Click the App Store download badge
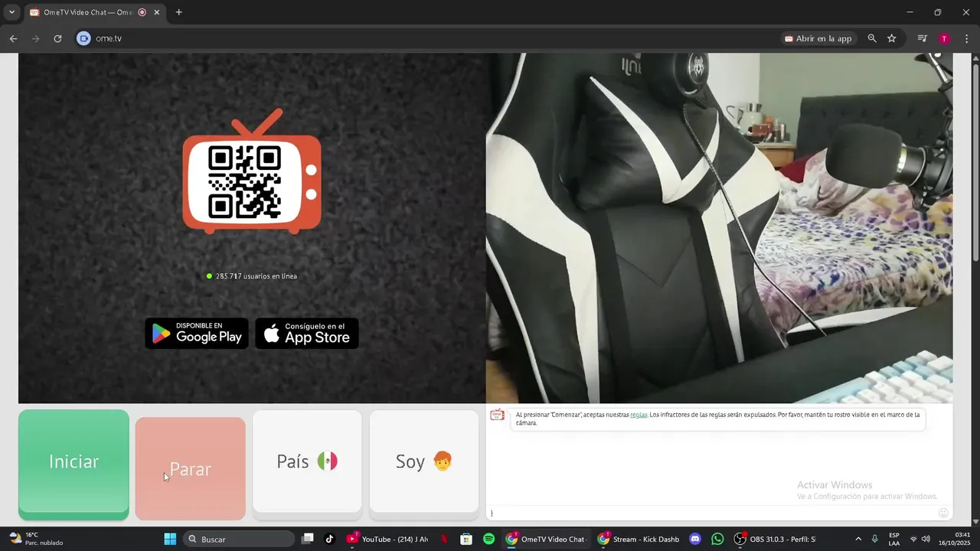 pyautogui.click(x=307, y=334)
